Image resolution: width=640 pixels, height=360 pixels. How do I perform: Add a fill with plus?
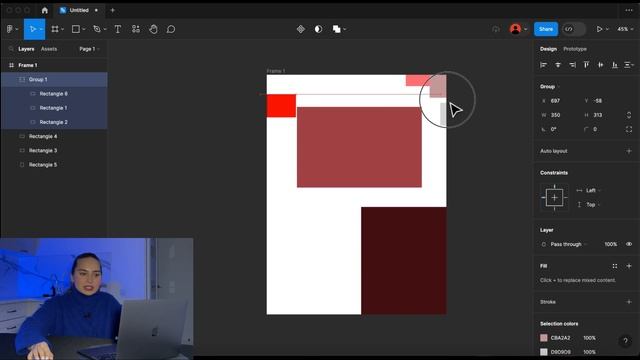click(629, 266)
